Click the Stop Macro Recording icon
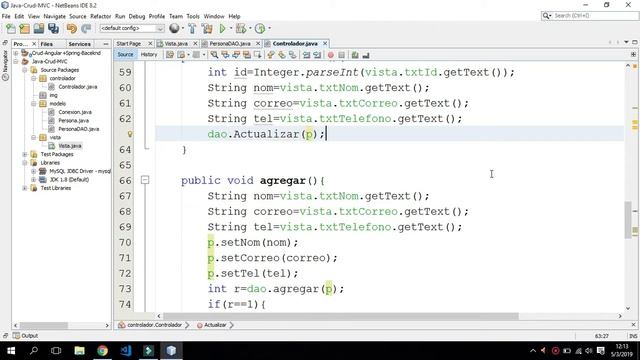 [x=342, y=55]
